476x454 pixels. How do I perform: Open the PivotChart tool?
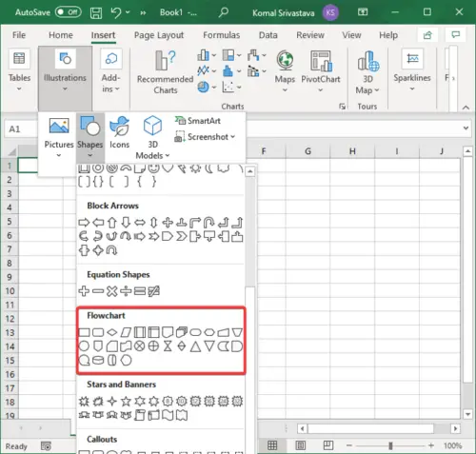(x=321, y=71)
